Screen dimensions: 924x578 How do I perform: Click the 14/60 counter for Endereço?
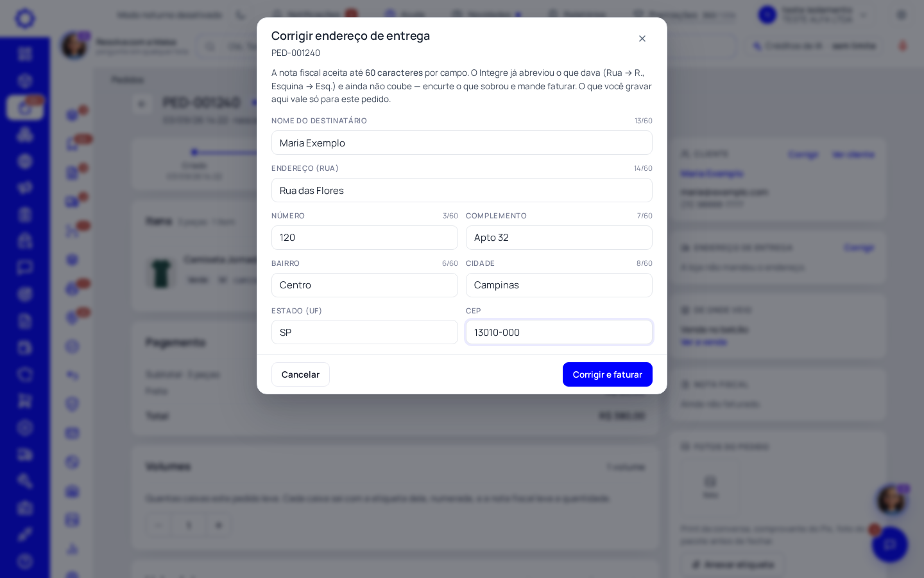pos(643,168)
